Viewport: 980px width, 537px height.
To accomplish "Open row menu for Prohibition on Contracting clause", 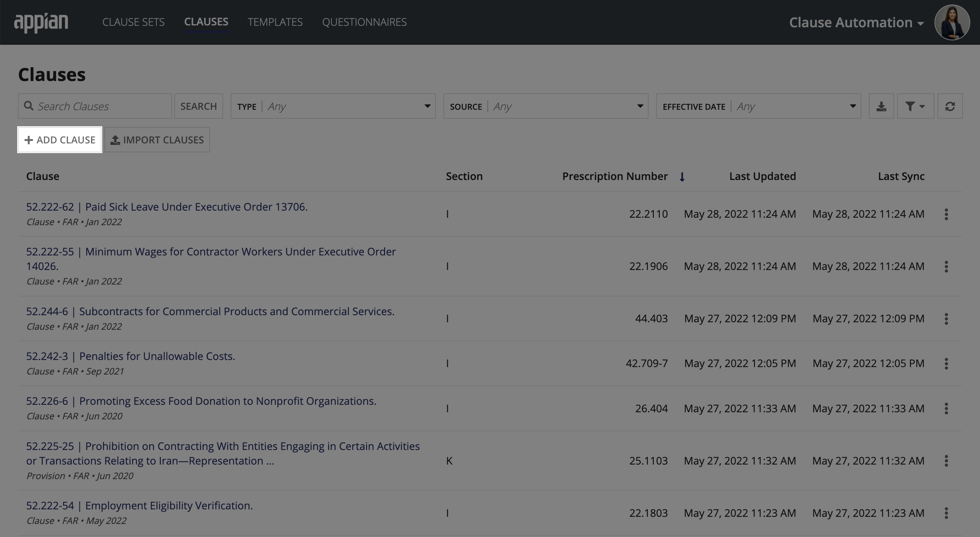I will click(946, 461).
